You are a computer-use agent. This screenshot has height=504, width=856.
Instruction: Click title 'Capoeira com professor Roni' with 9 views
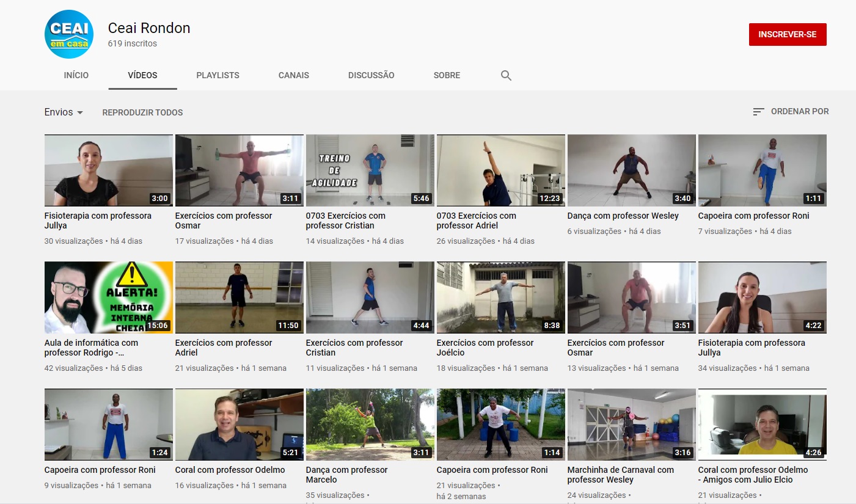(100, 470)
